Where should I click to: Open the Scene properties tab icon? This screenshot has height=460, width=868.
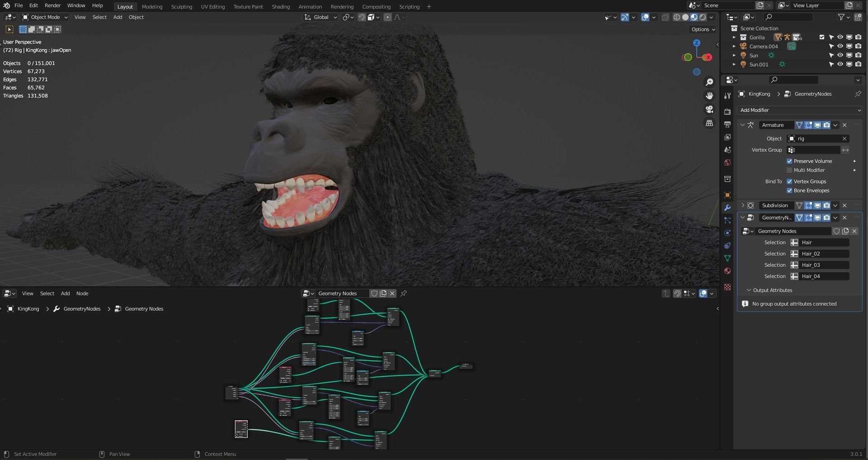pos(727,150)
